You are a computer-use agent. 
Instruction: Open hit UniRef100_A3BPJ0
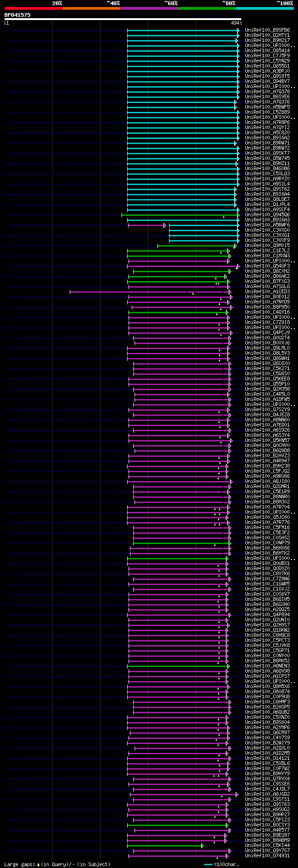(x=267, y=71)
